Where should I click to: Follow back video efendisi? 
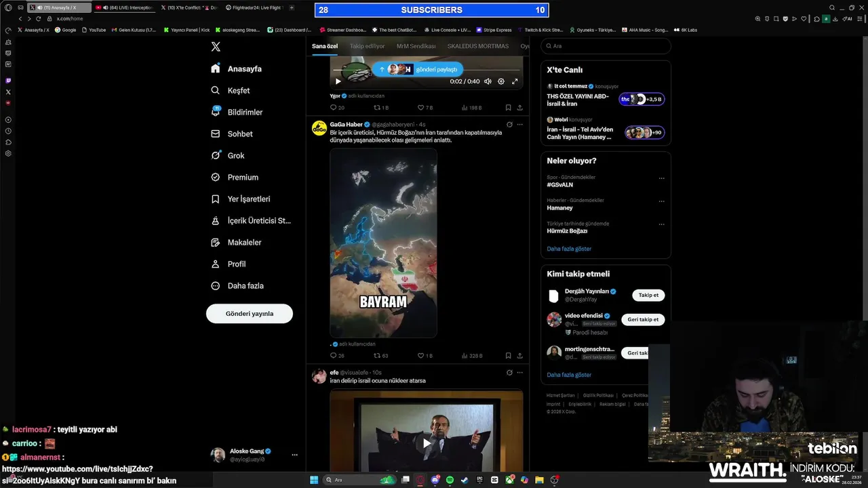point(643,319)
